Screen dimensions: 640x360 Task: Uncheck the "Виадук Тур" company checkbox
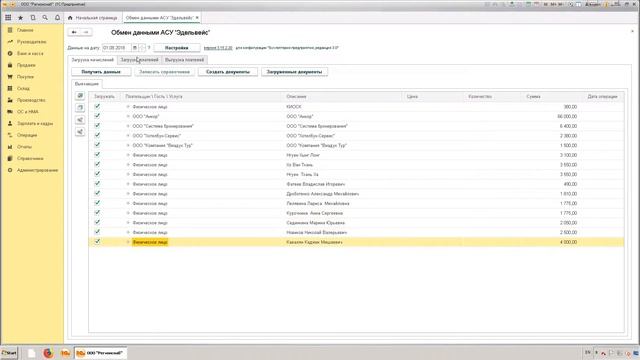[x=97, y=145]
